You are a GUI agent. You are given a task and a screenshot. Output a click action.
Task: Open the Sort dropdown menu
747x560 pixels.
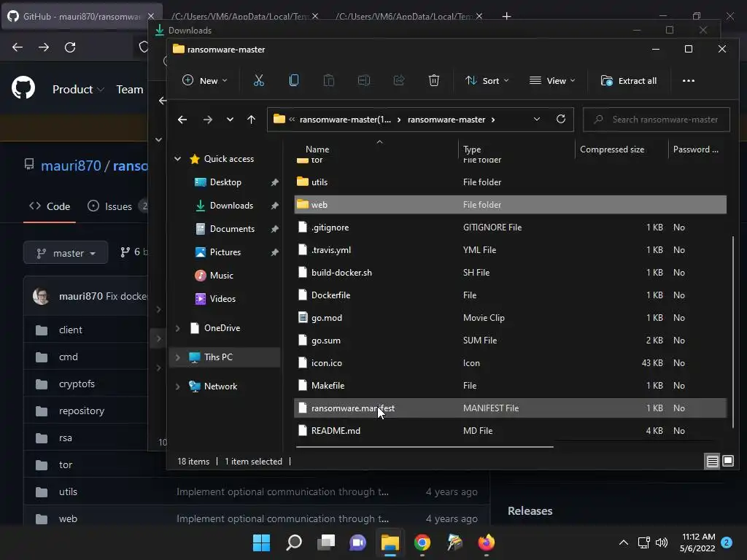pos(487,80)
